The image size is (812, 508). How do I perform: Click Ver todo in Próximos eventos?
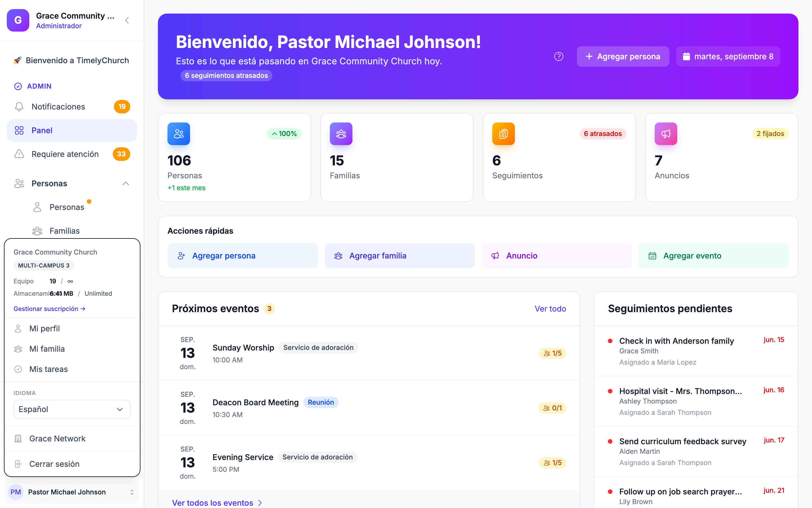click(550, 309)
